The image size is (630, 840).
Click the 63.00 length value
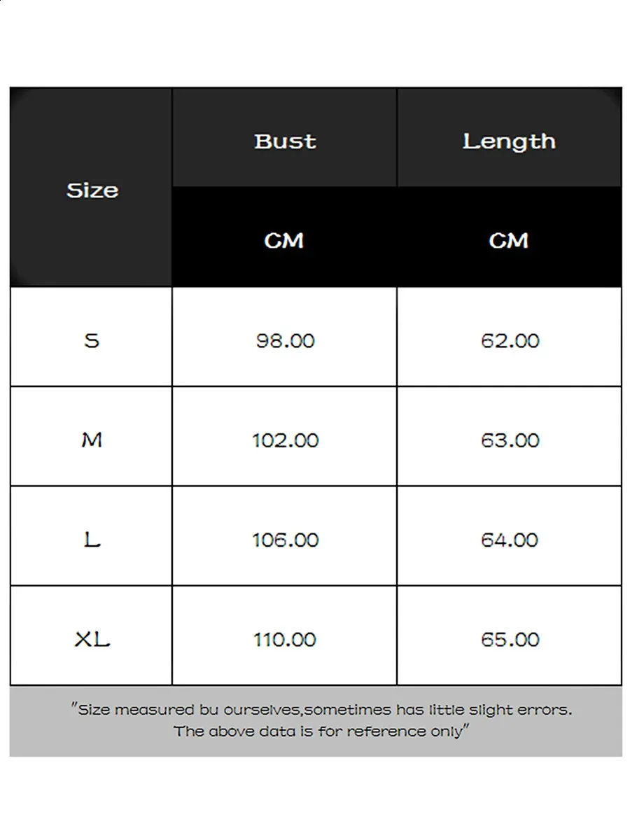[x=510, y=440]
